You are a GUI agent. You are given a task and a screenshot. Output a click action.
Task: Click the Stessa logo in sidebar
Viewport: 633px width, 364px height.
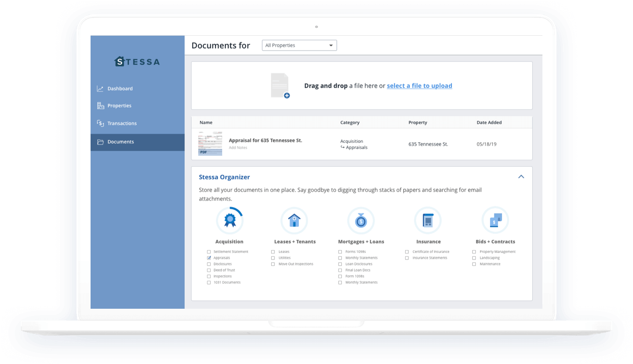pos(137,61)
